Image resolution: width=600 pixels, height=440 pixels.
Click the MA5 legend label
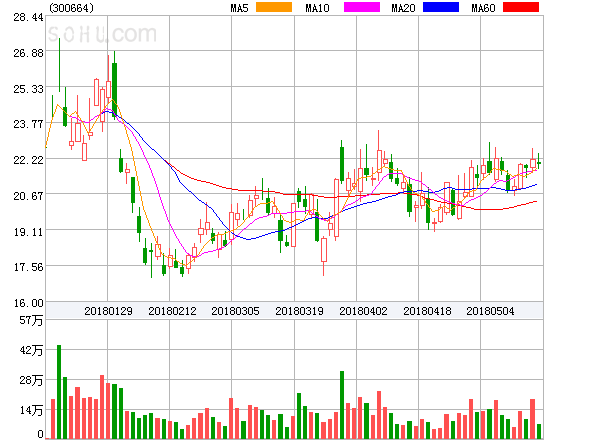pos(240,8)
